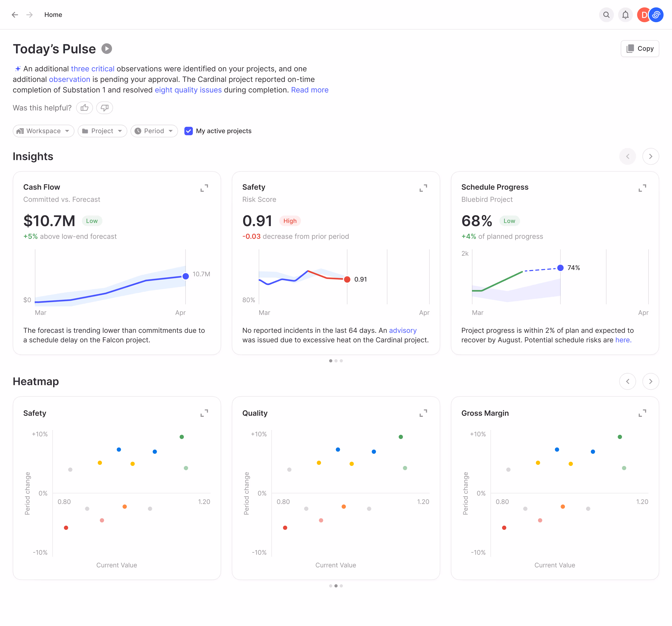
Task: Expand the Cash Flow card
Action: coord(204,188)
